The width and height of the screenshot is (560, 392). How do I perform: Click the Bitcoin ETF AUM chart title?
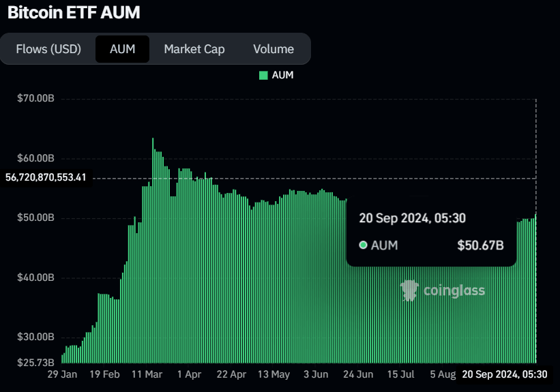(74, 13)
